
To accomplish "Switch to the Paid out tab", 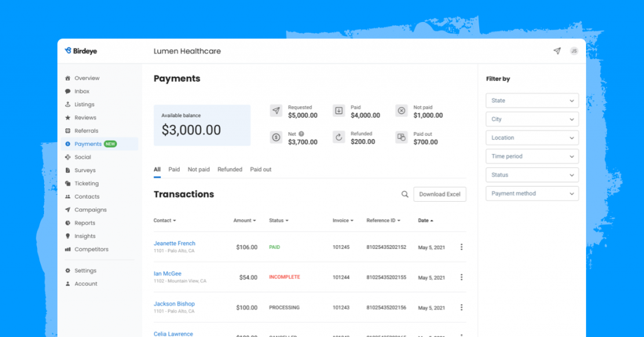I will coord(261,170).
